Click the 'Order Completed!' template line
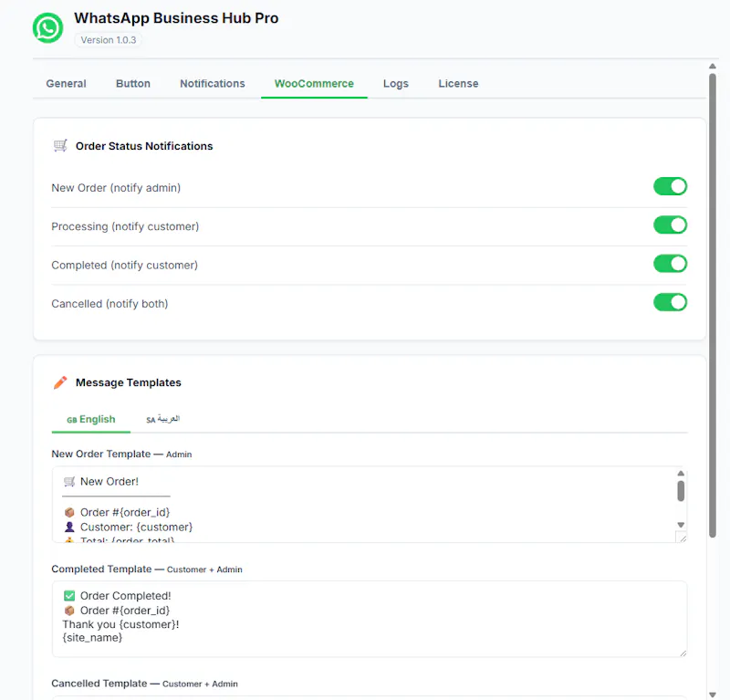This screenshot has width=730, height=700. tap(118, 596)
